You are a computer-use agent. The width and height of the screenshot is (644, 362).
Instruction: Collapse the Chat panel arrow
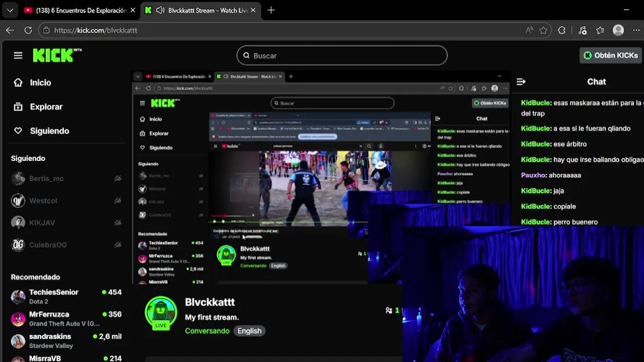[521, 81]
